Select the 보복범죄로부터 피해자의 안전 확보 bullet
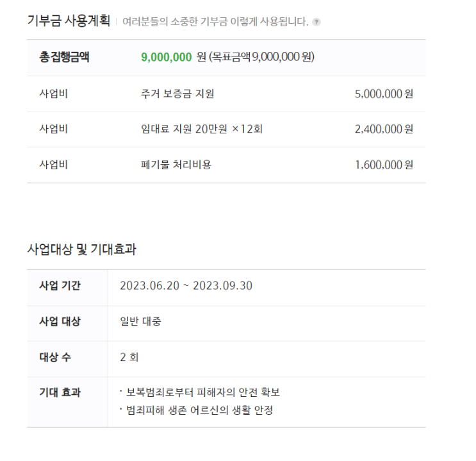The image size is (476, 461). click(x=200, y=392)
